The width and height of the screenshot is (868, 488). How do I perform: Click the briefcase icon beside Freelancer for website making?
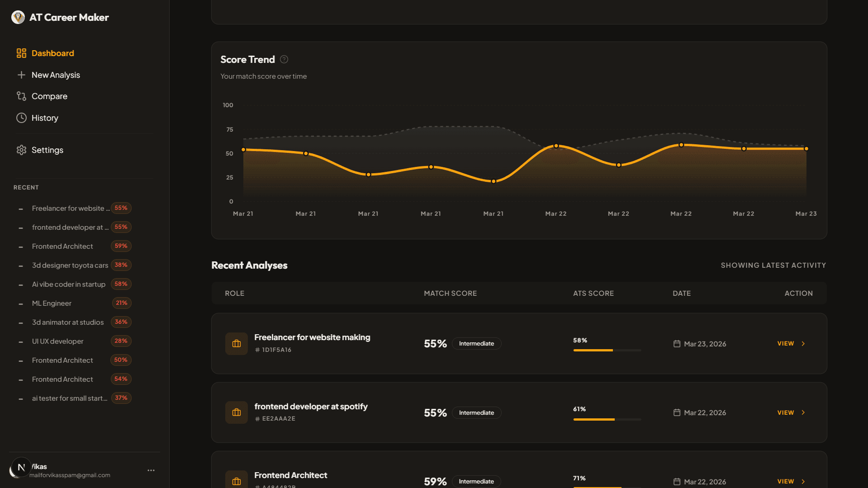[x=236, y=343]
